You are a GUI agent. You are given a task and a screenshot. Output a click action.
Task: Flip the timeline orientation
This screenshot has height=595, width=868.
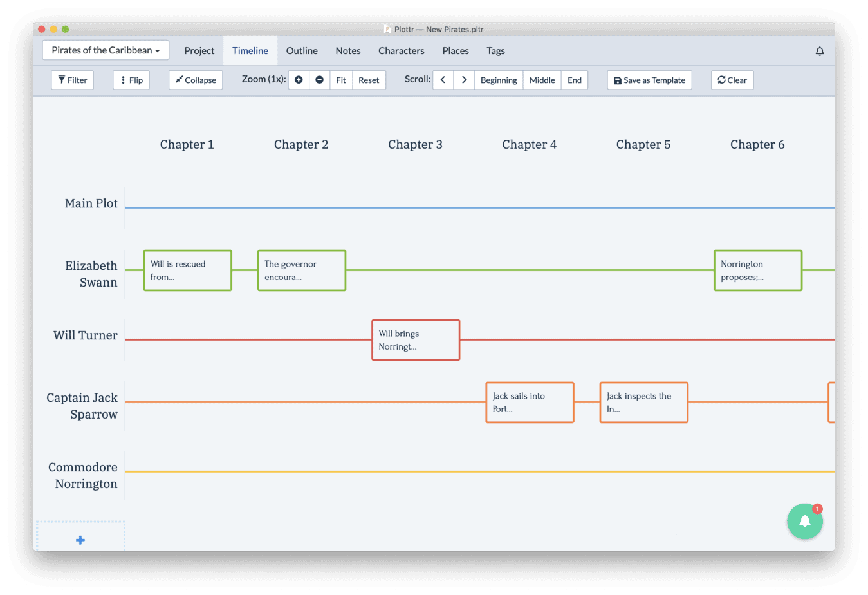(131, 80)
